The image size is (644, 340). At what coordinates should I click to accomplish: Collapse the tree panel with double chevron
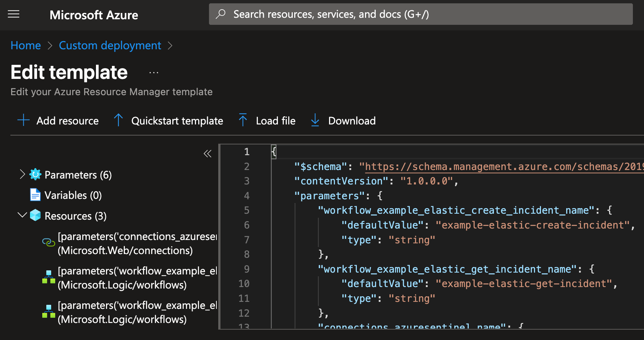tap(208, 153)
